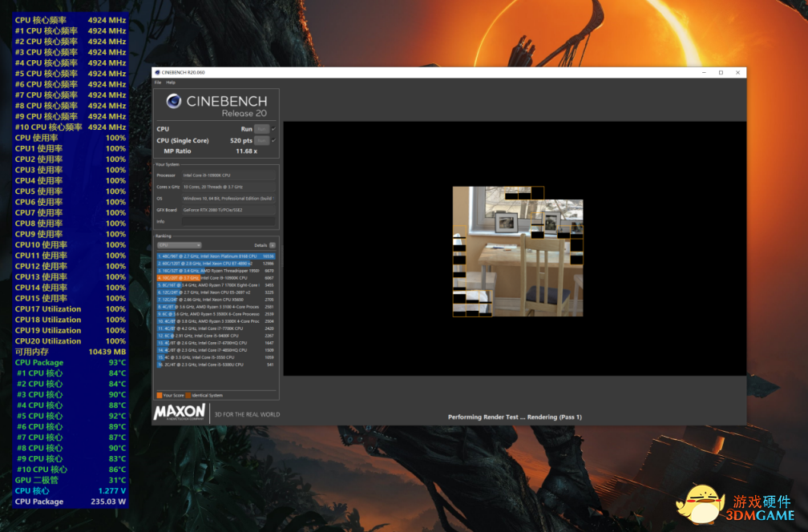Select highlighted ranking row 4, Core i9-10900K
This screenshot has width=808, height=532.
[x=216, y=277]
